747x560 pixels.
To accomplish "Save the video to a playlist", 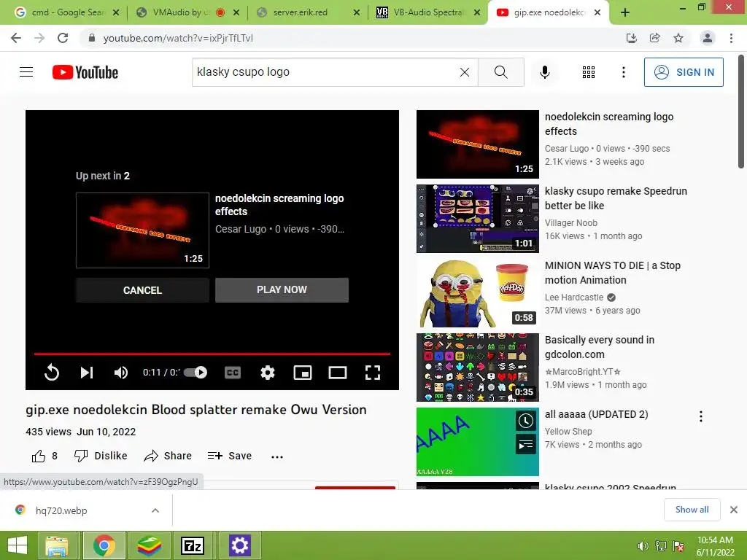I will point(230,456).
